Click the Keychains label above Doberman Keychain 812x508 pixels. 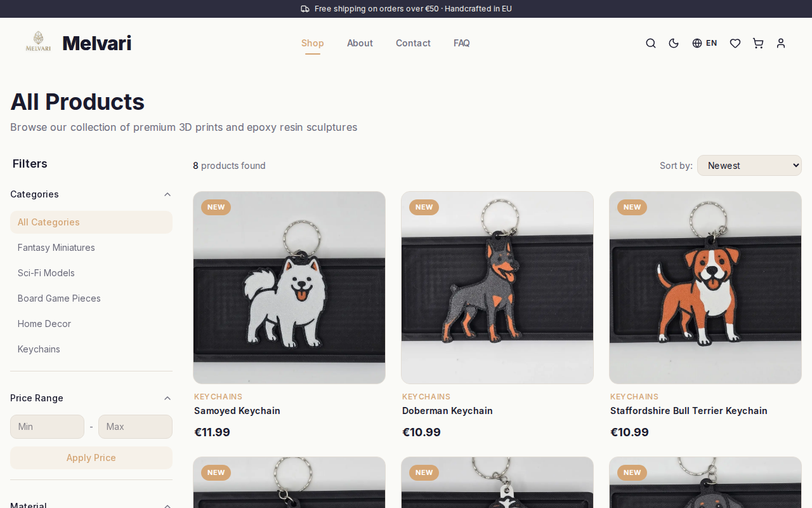(426, 397)
